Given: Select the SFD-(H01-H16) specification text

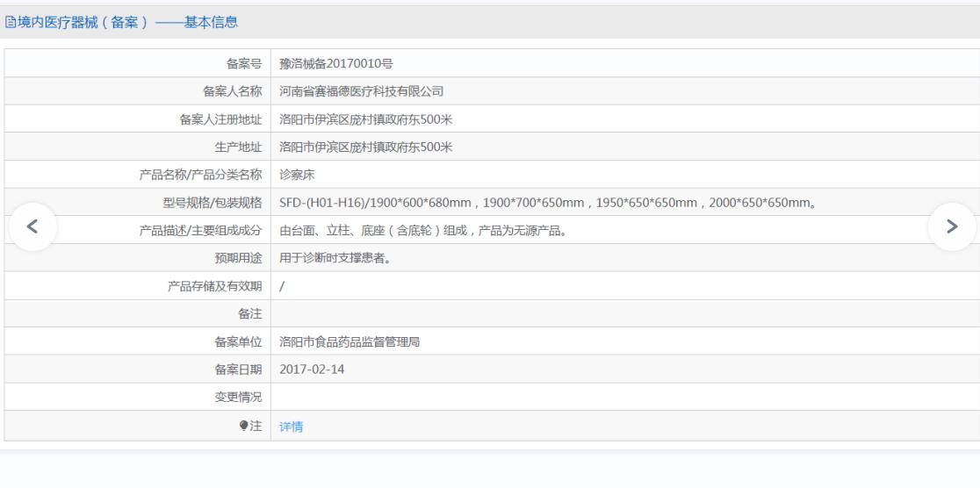Looking at the screenshot, I should click(548, 203).
